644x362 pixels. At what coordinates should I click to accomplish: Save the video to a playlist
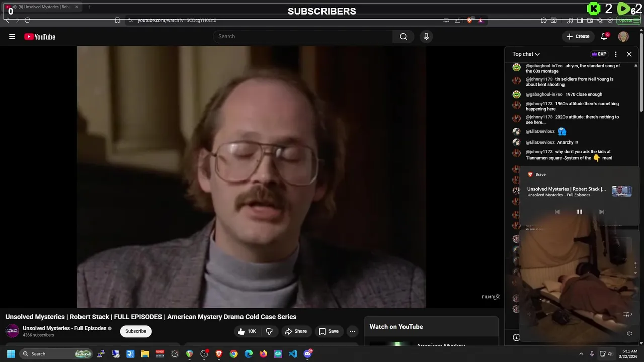[329, 331]
